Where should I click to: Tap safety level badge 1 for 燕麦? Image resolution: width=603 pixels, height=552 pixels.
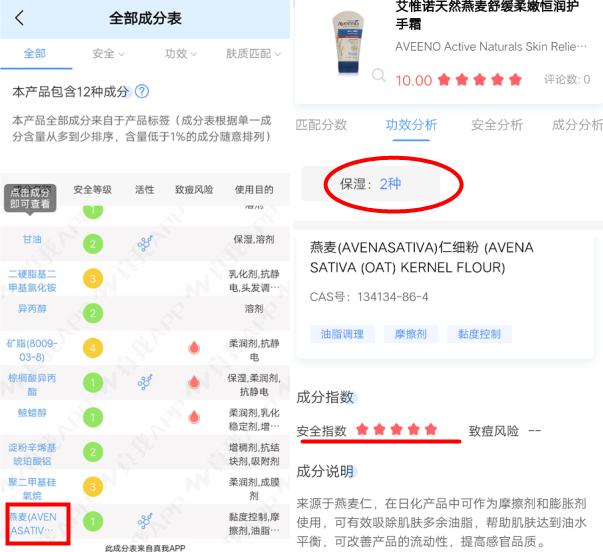point(93,521)
